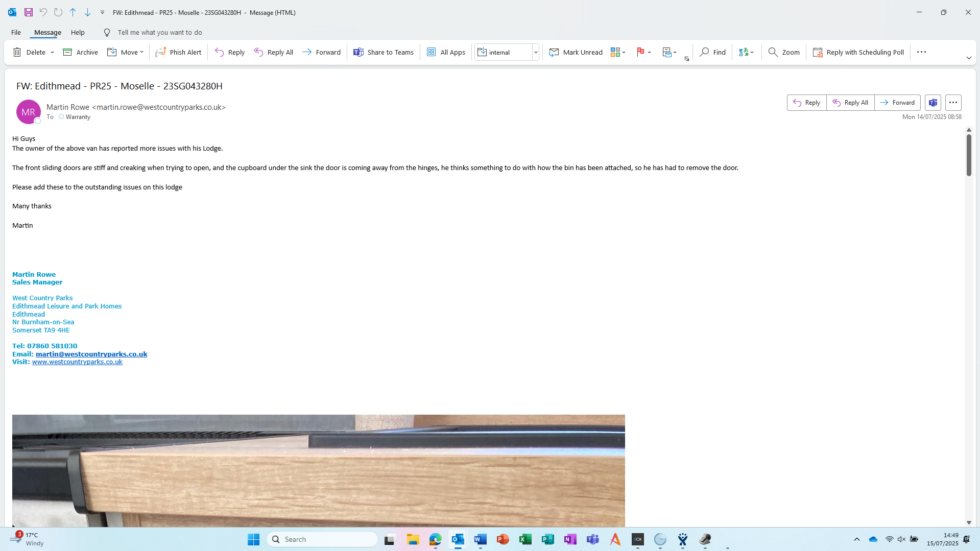Click Share to Teams button

click(x=384, y=52)
